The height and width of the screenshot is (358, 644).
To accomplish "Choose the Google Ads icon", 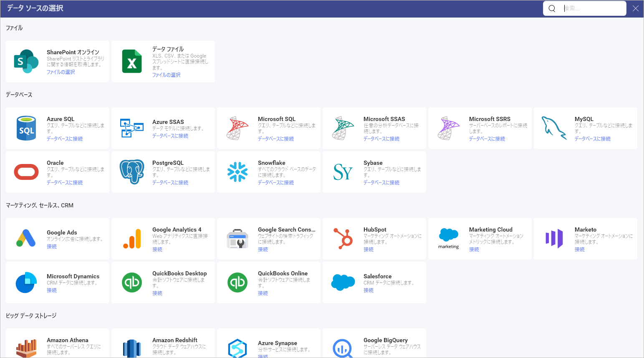I will [26, 239].
